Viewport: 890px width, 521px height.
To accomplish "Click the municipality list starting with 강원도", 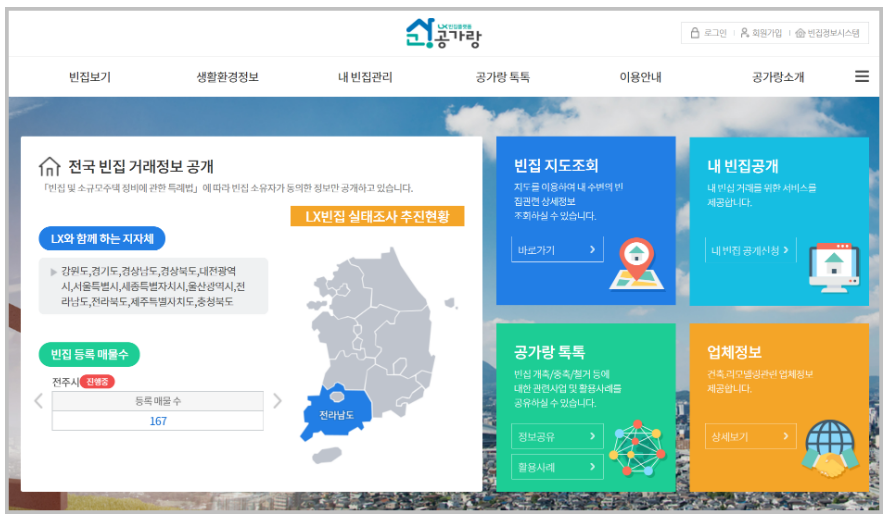I will (x=153, y=286).
